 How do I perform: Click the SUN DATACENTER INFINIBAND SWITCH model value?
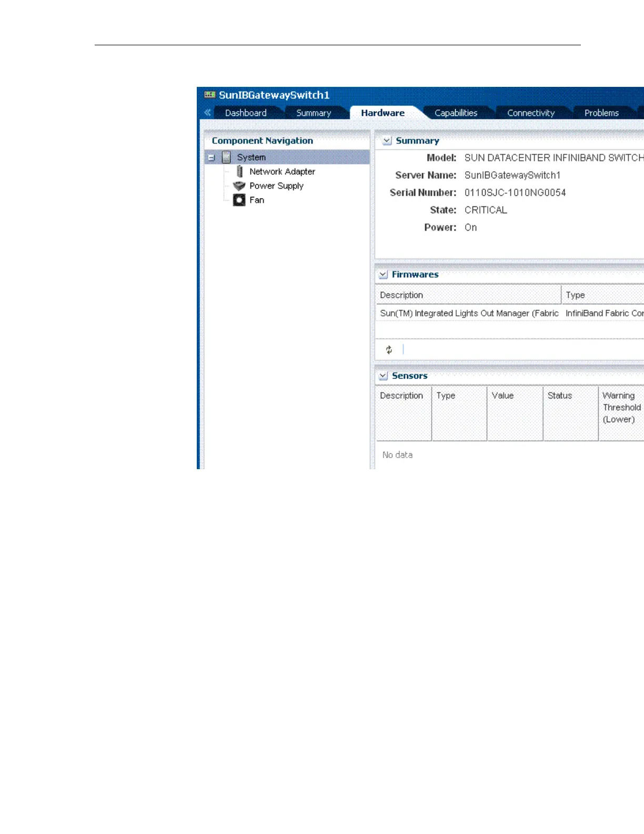pos(554,158)
